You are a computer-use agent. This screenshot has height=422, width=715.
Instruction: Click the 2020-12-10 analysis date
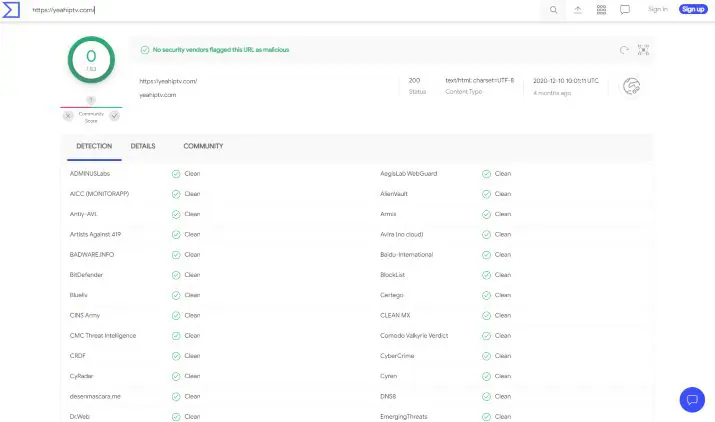click(566, 81)
